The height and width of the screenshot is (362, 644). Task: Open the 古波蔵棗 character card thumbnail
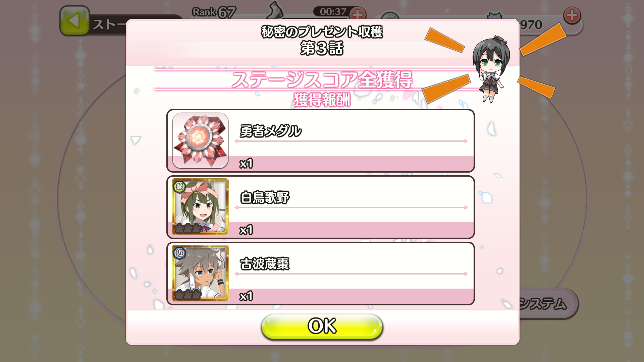[200, 273]
